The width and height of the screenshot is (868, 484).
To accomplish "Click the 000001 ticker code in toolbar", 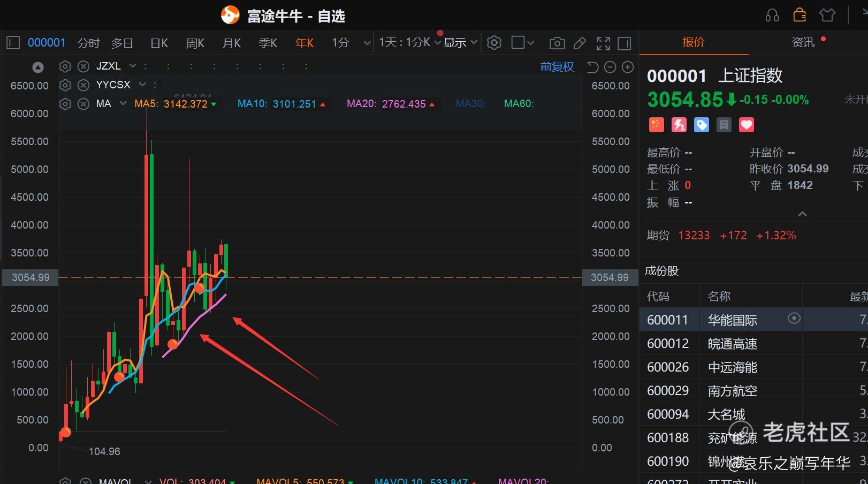I will point(47,43).
